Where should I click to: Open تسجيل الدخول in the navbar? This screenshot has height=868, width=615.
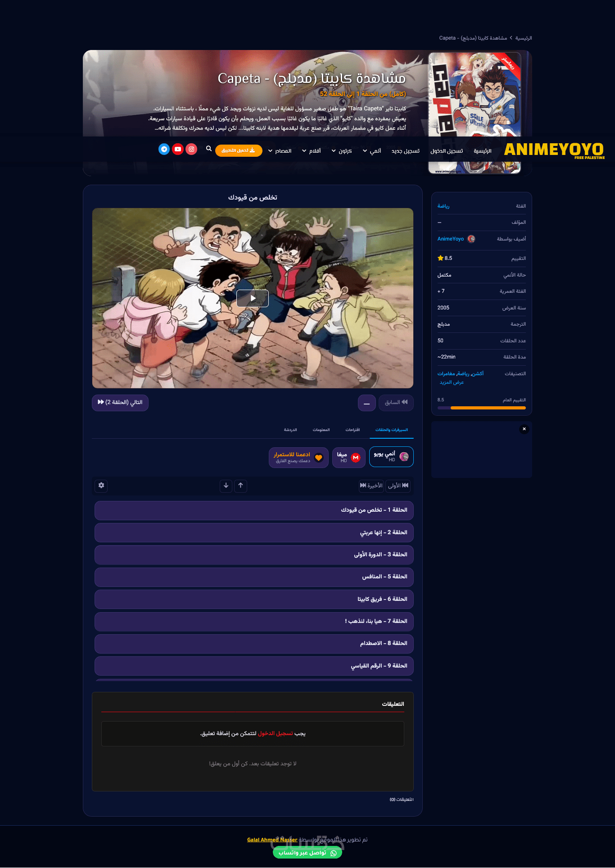(447, 151)
